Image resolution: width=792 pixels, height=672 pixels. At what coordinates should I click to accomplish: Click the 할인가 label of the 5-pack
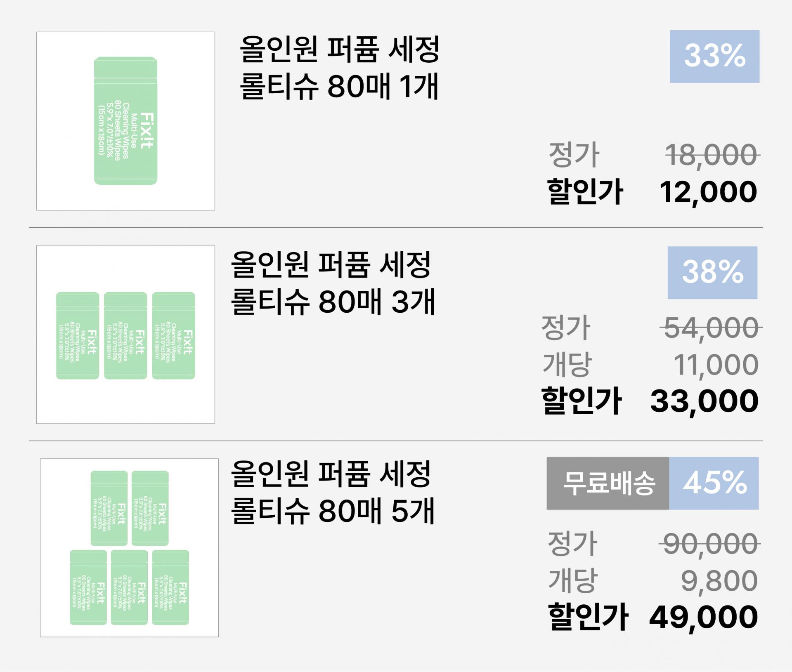pyautogui.click(x=588, y=617)
